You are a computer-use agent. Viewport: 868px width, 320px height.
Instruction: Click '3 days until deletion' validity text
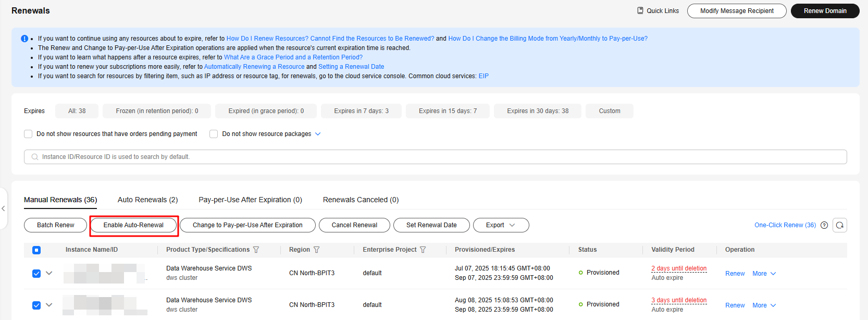[679, 300]
